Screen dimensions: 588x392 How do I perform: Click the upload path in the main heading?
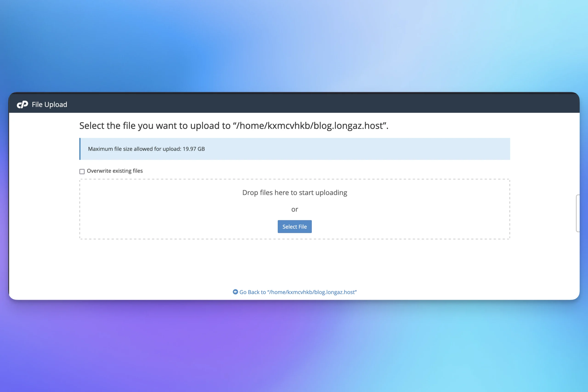coord(310,125)
